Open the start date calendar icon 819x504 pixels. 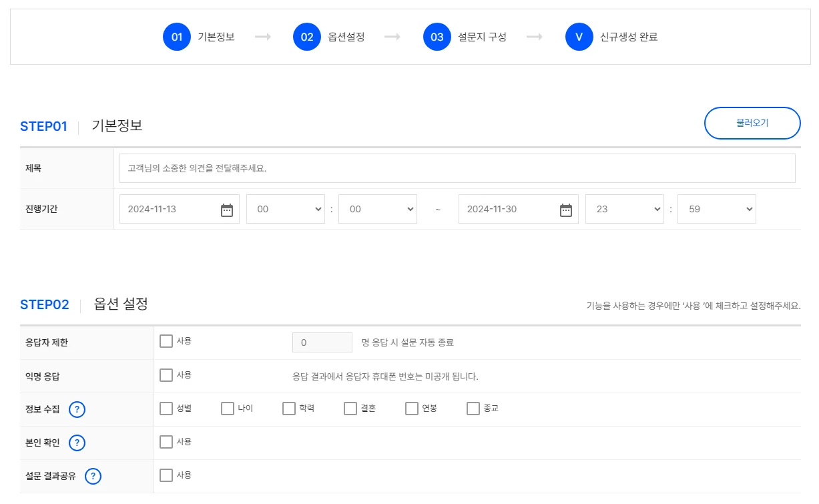pos(227,210)
